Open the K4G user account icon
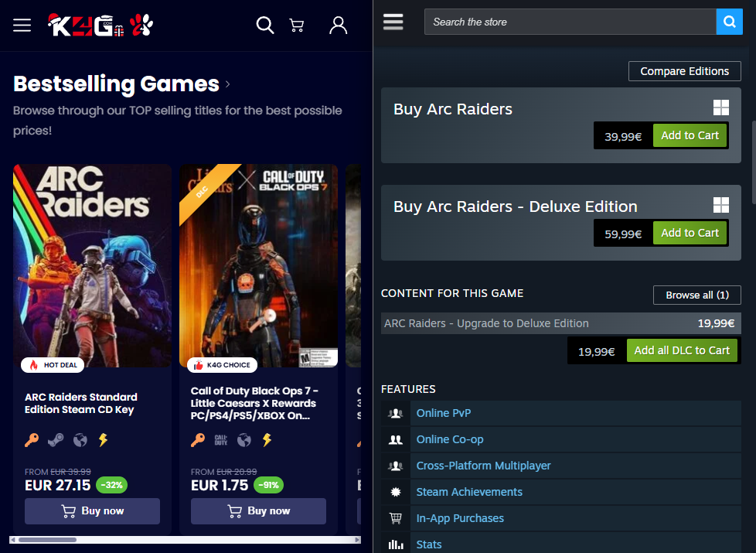The height and width of the screenshot is (553, 756). point(338,26)
